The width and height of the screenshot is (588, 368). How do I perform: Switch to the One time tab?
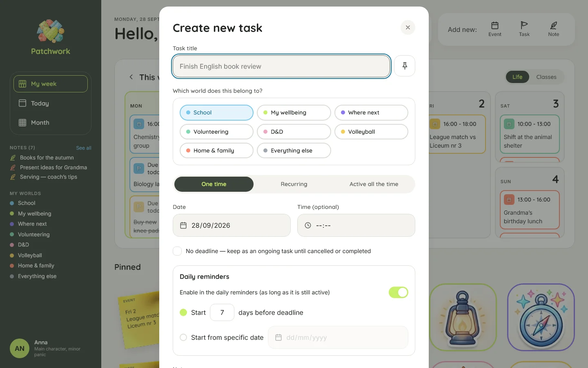click(x=214, y=184)
